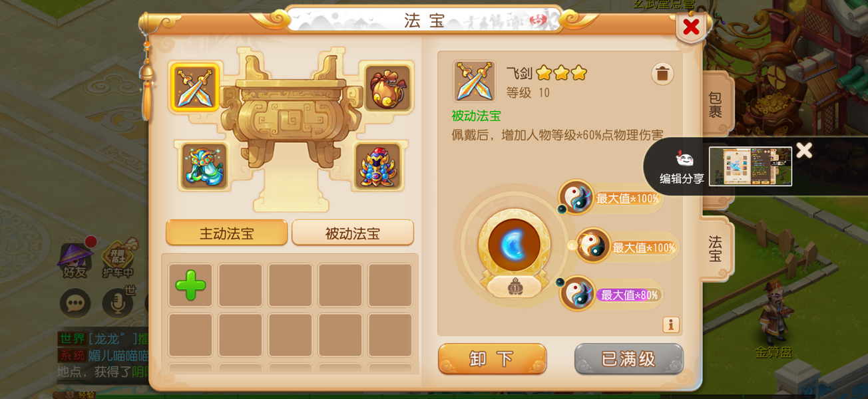Open the info icon in detail panel
The height and width of the screenshot is (399, 868).
pos(670,325)
